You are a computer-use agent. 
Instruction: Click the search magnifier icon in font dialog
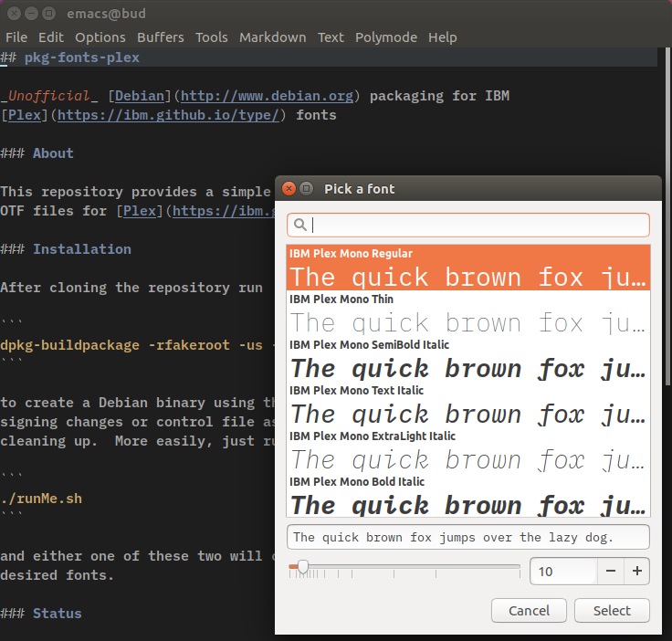[300, 225]
